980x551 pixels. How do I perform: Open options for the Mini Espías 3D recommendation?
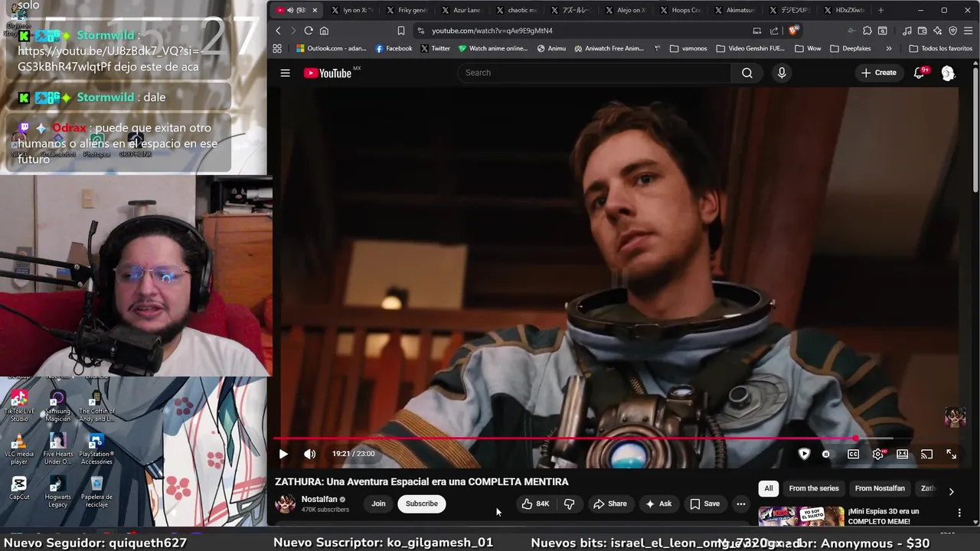tap(959, 513)
